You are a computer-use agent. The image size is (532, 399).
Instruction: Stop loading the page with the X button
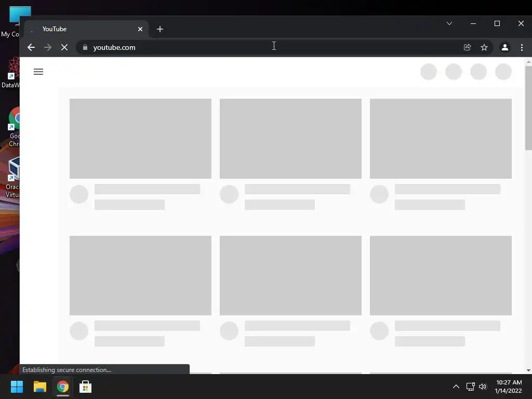tap(64, 47)
